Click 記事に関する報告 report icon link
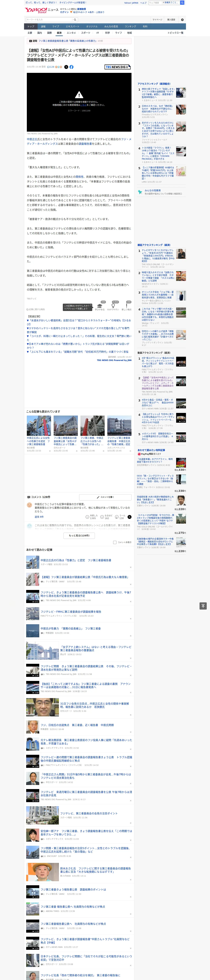Screen dimensions: 210x980 tap(36, 309)
